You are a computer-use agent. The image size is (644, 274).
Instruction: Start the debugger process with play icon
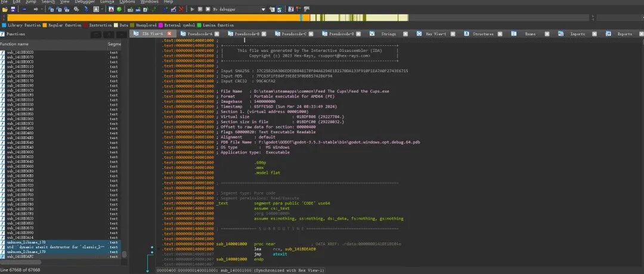[x=192, y=9]
